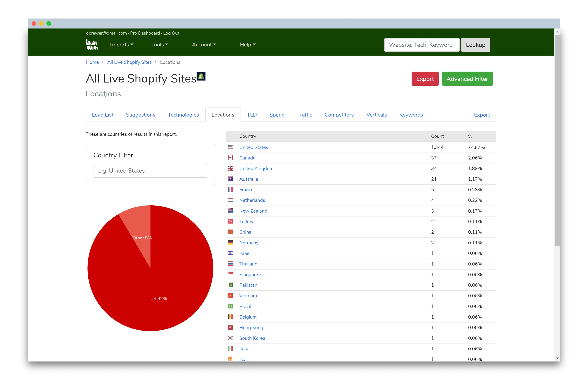Click the Country Filter input field
Image resolution: width=588 pixels, height=380 pixels.
click(150, 171)
